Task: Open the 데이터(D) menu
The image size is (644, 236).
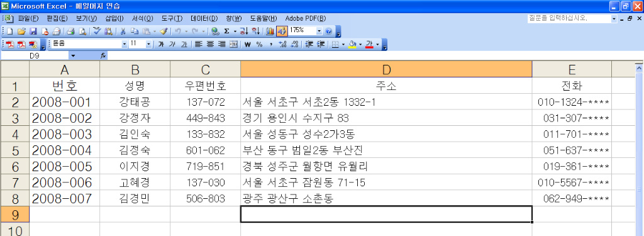Action: pyautogui.click(x=204, y=18)
